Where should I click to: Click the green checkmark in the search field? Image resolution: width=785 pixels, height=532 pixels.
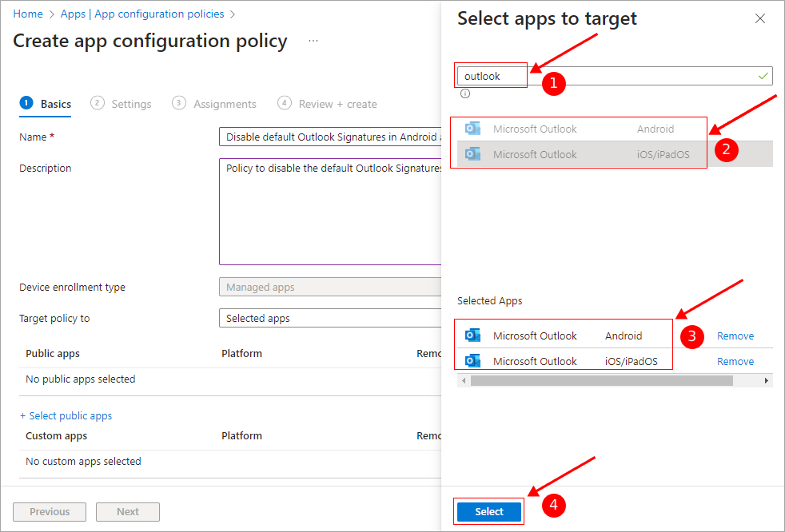(x=763, y=76)
